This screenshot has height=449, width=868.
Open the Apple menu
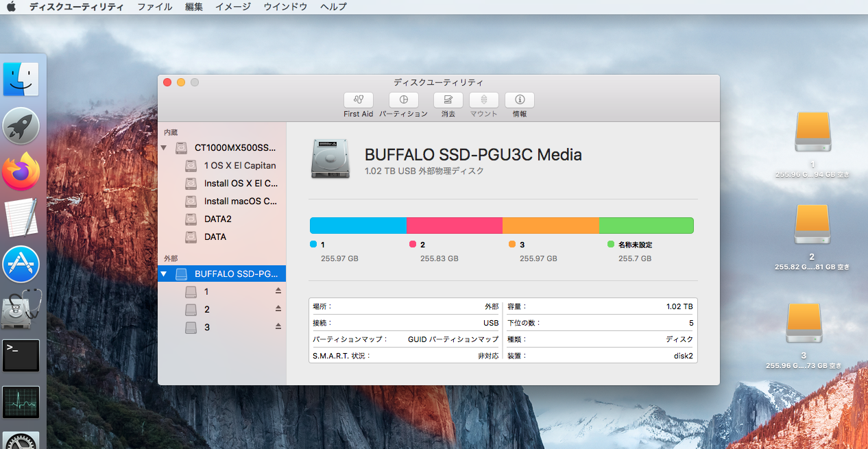click(12, 7)
